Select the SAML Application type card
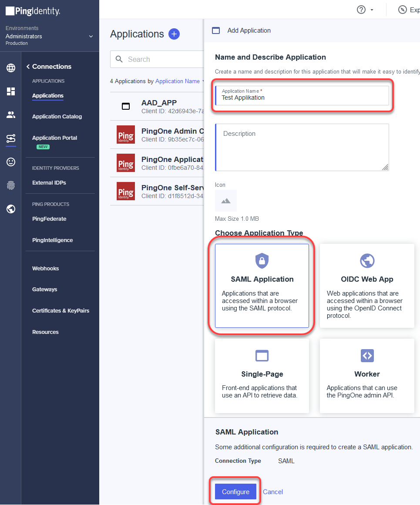The image size is (420, 505). (x=262, y=286)
